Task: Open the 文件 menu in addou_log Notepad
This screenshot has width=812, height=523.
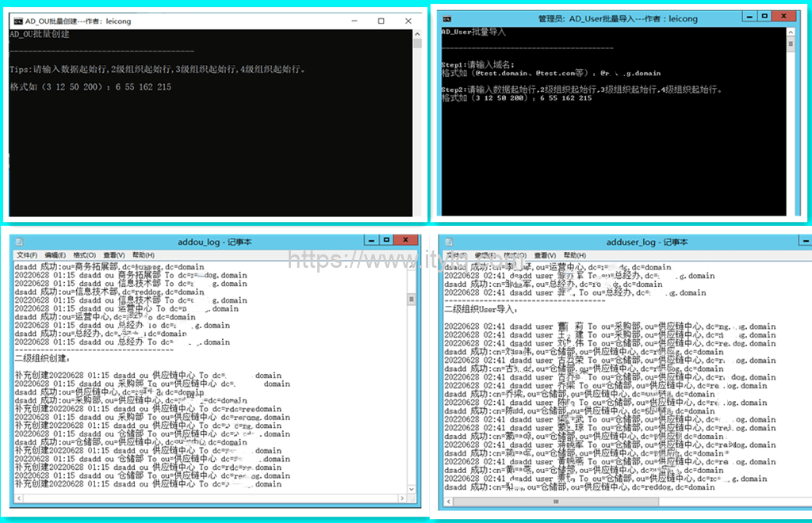Action: pos(27,255)
